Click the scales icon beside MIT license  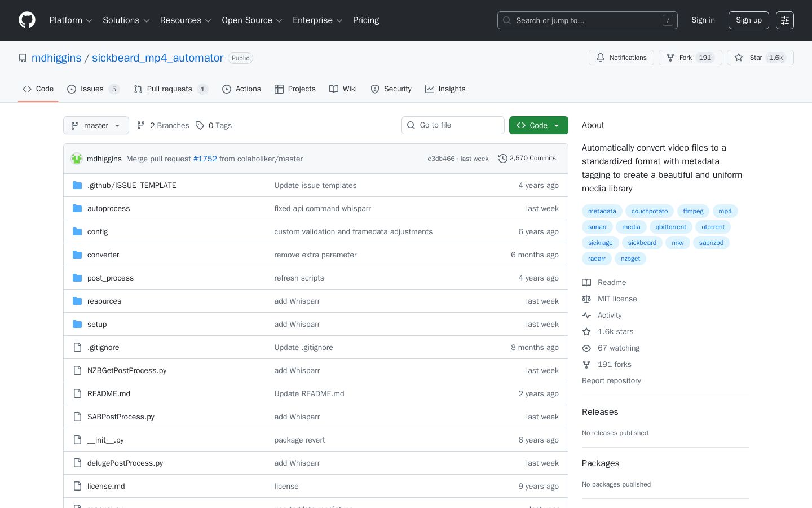click(x=586, y=299)
